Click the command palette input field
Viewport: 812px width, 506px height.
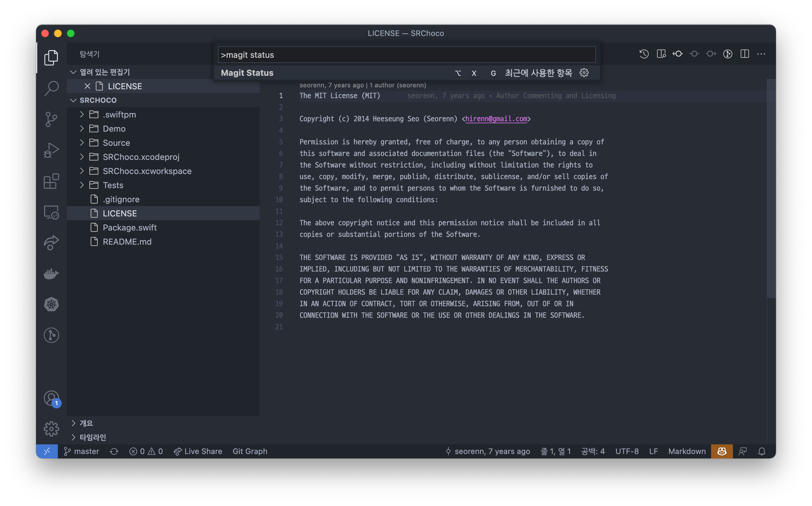406,55
